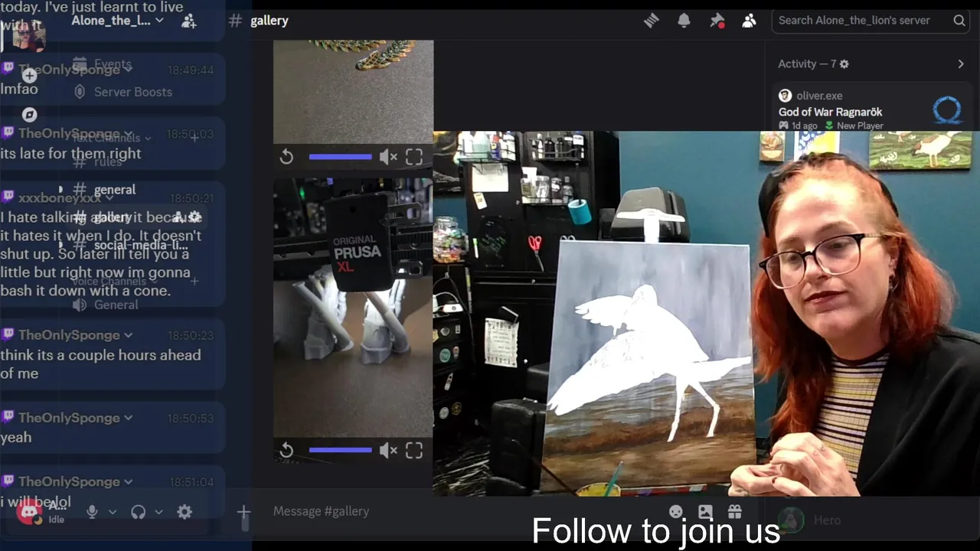Viewport: 980px width, 551px height.
Task: Open notification settings bell icon
Action: pos(684,21)
